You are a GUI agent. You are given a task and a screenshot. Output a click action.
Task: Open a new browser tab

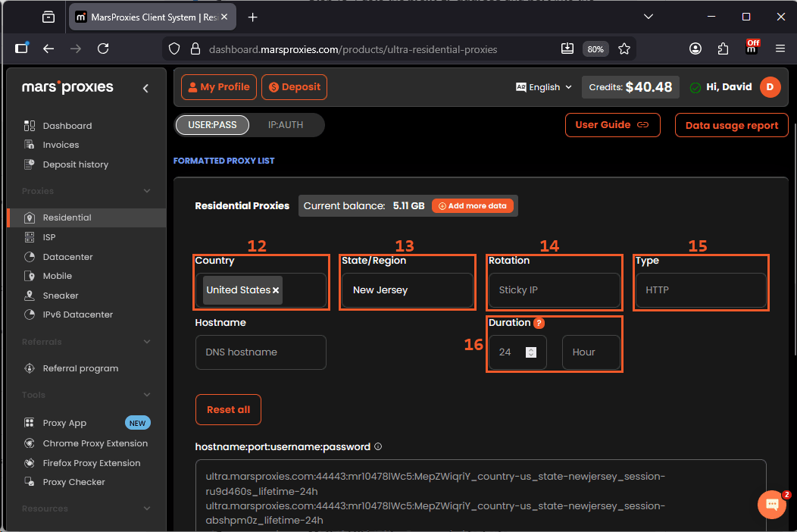252,17
